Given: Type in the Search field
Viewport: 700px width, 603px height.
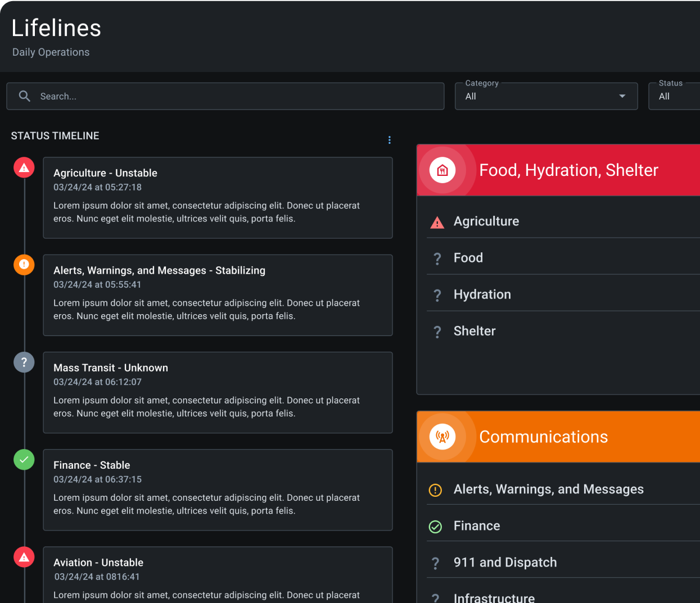Looking at the screenshot, I should [236, 96].
